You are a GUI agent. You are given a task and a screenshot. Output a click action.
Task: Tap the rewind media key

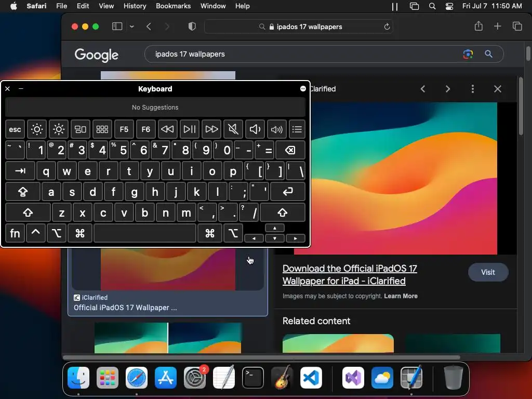167,129
